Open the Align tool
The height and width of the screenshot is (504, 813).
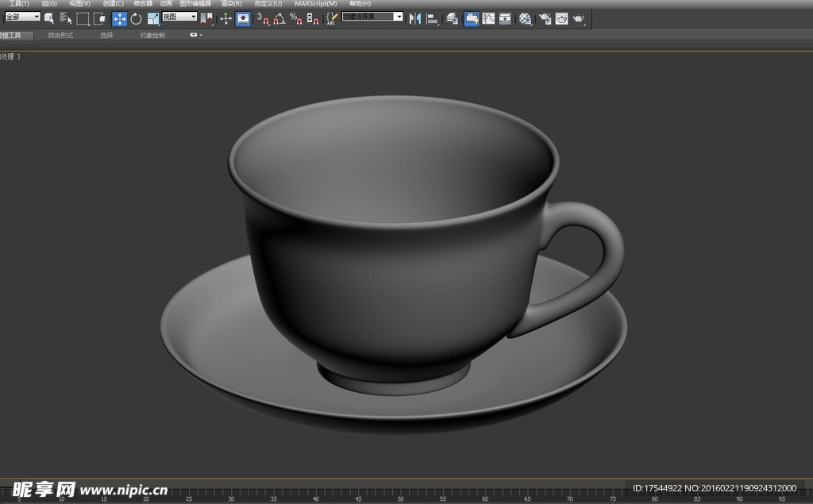point(432,18)
